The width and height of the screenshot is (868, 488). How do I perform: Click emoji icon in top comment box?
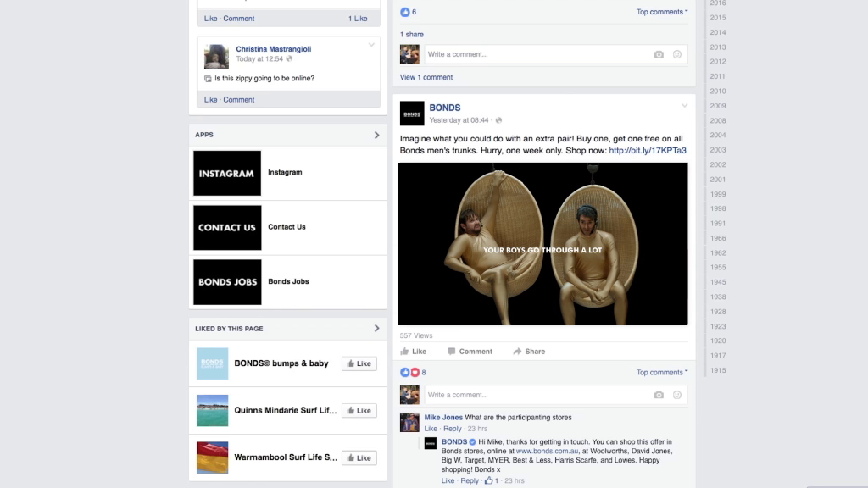point(676,54)
